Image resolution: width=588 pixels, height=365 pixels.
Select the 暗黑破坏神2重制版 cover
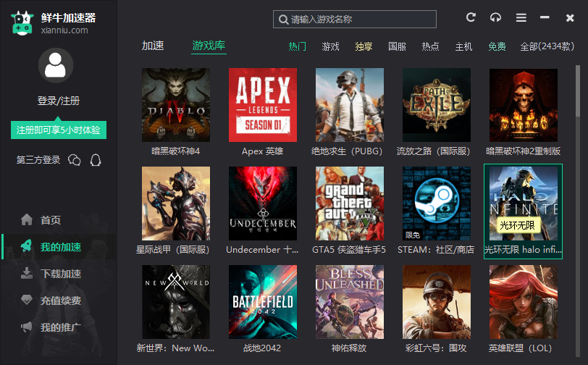(x=524, y=105)
